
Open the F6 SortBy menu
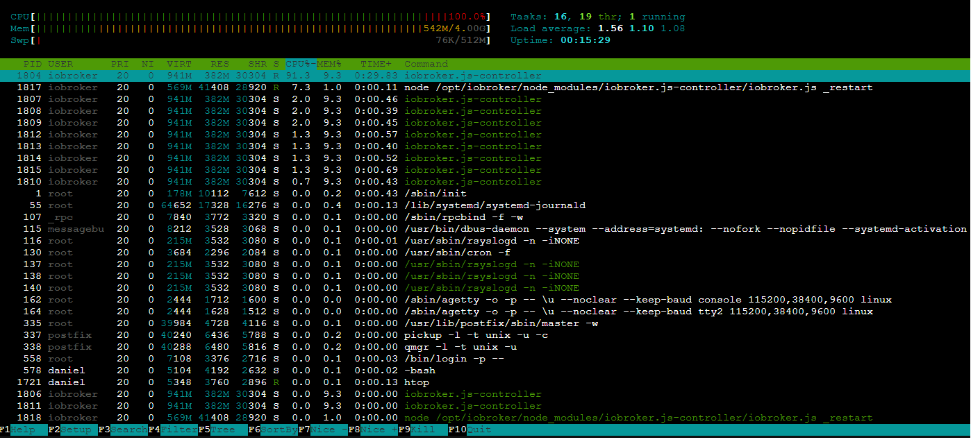coord(273,430)
